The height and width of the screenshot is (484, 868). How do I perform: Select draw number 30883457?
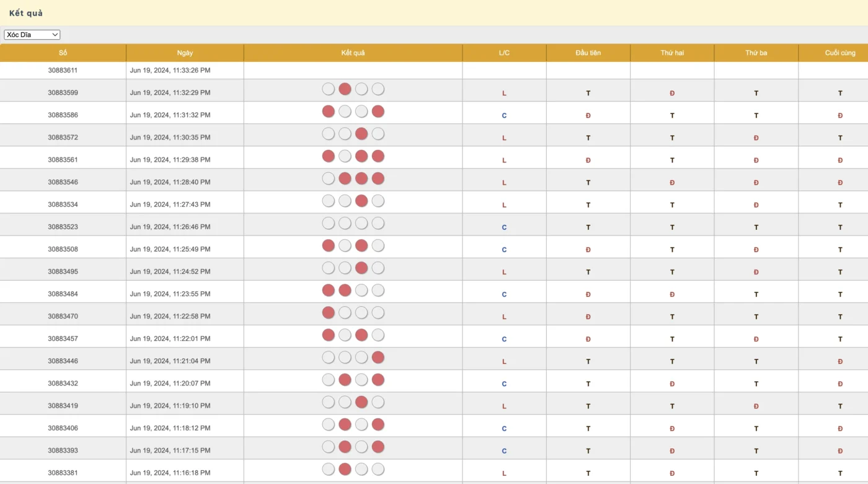coord(63,339)
